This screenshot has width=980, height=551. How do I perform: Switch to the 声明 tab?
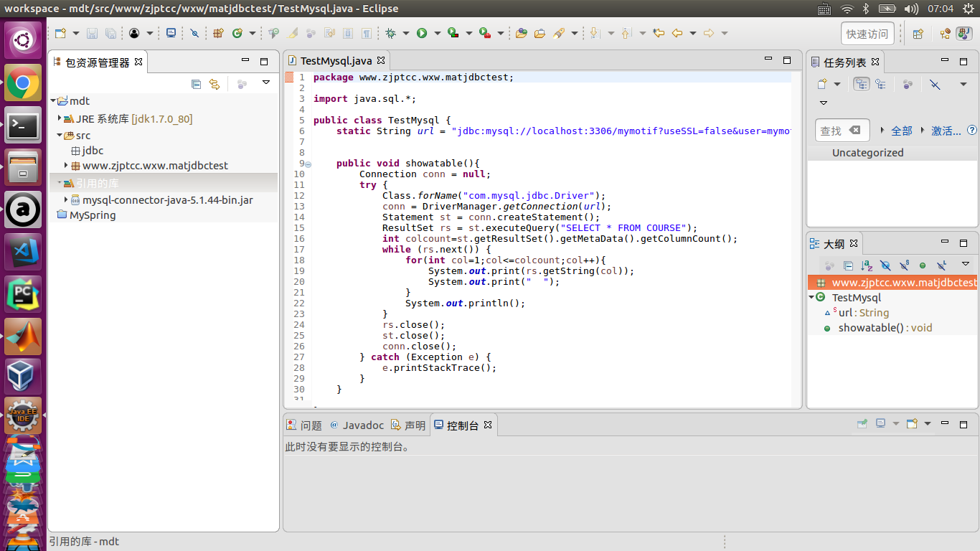[408, 425]
